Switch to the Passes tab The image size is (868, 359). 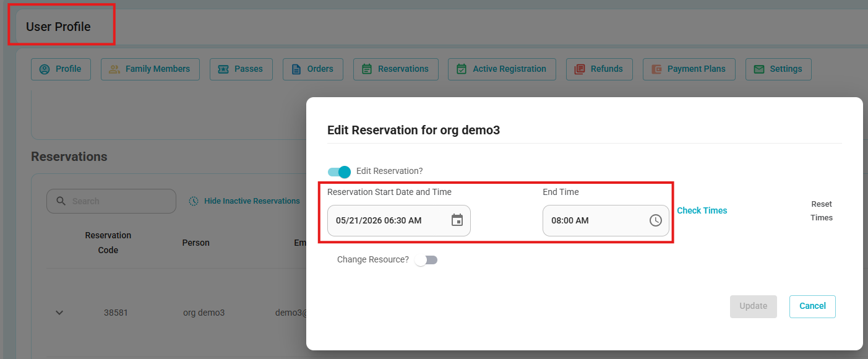[241, 69]
